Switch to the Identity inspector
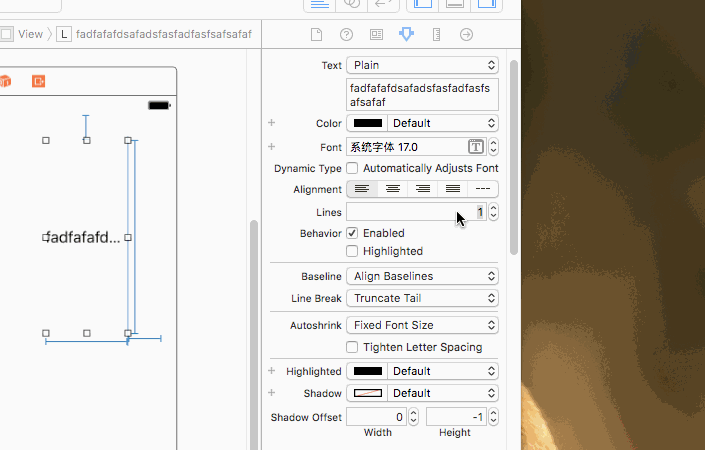The width and height of the screenshot is (705, 450). pos(376,35)
